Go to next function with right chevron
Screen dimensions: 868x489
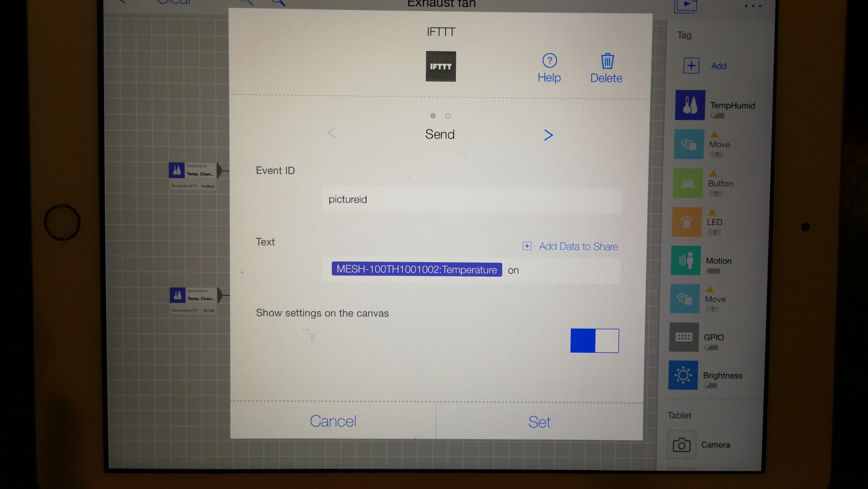coord(548,135)
